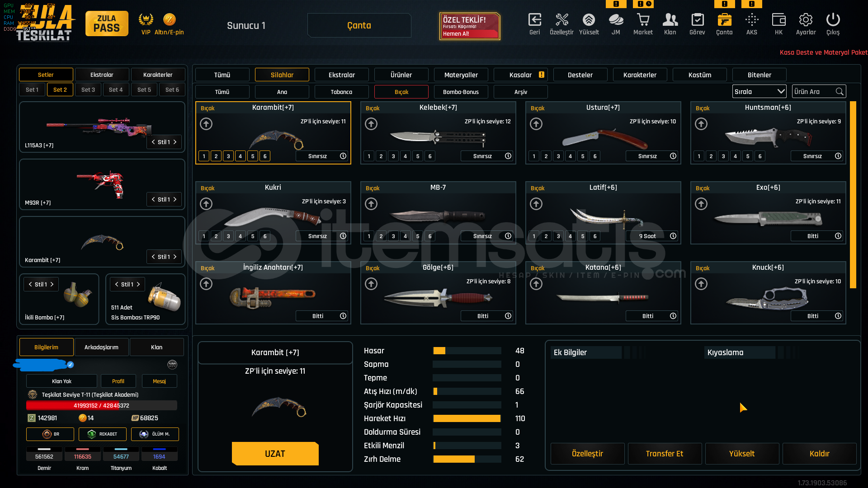Open the Arkadaşlarım tab
Viewport: 868px width, 488px height.
click(101, 347)
